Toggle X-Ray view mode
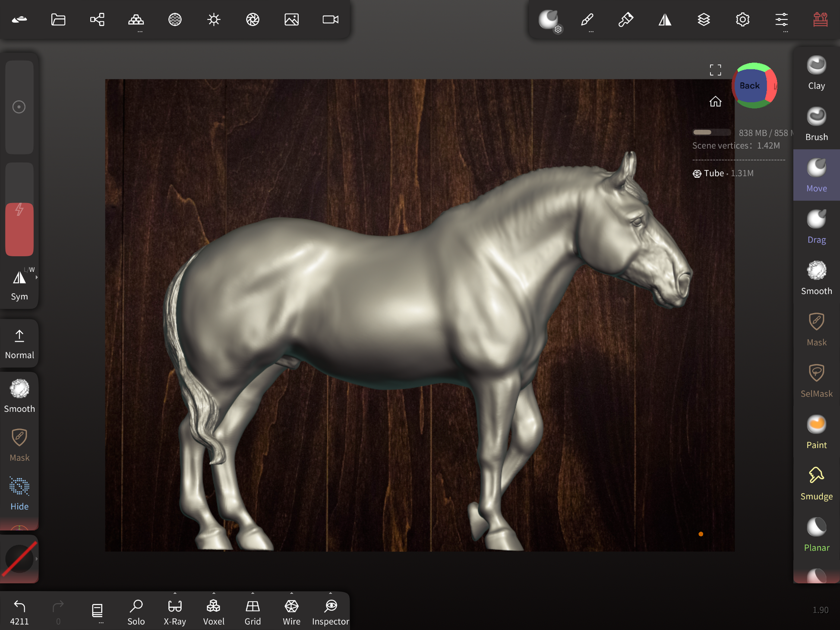Screen dimensions: 840x630 pos(175,611)
